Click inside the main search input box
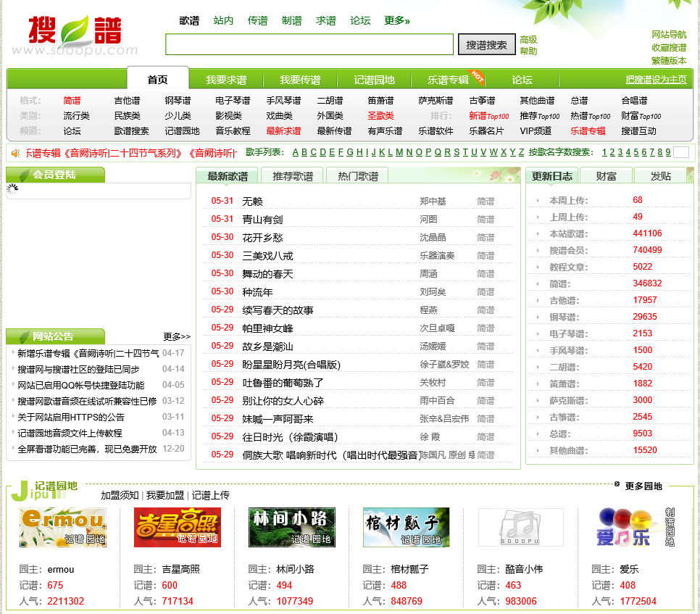 pos(309,44)
